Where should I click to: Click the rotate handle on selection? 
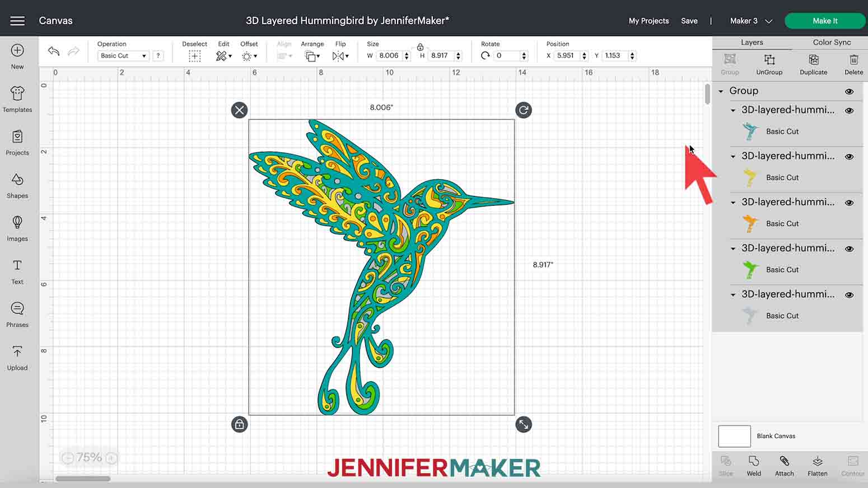[524, 110]
